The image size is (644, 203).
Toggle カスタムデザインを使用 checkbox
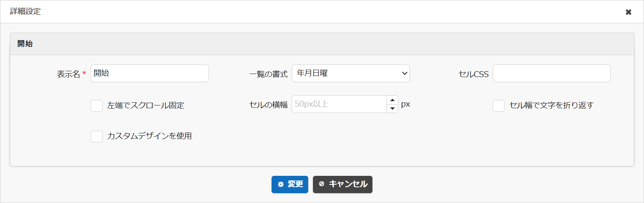coord(97,136)
